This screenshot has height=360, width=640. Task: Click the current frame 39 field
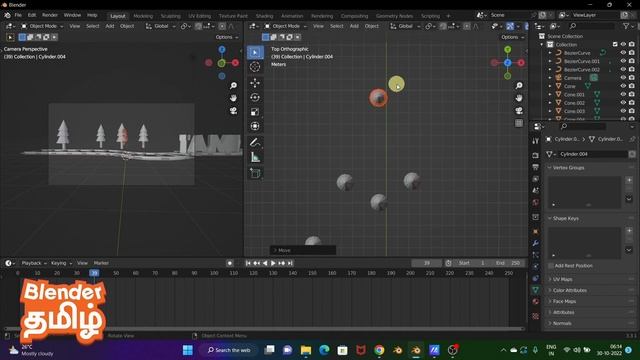click(x=427, y=263)
